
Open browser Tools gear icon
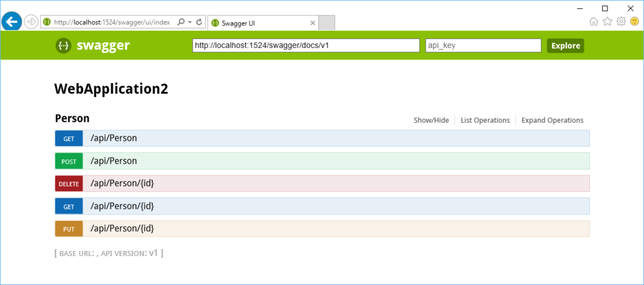(621, 21)
